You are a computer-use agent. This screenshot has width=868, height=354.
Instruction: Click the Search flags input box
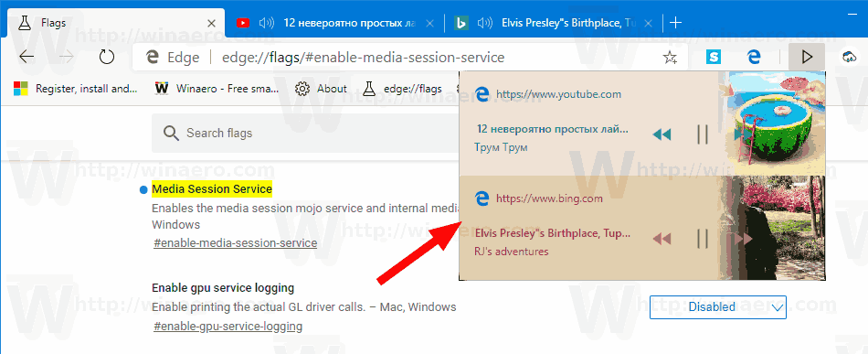click(x=305, y=133)
